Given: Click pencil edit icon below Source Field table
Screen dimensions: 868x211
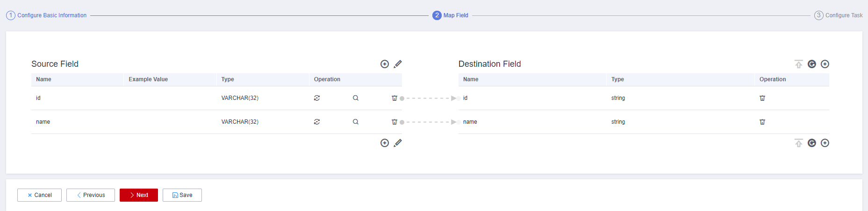Looking at the screenshot, I should coord(398,143).
